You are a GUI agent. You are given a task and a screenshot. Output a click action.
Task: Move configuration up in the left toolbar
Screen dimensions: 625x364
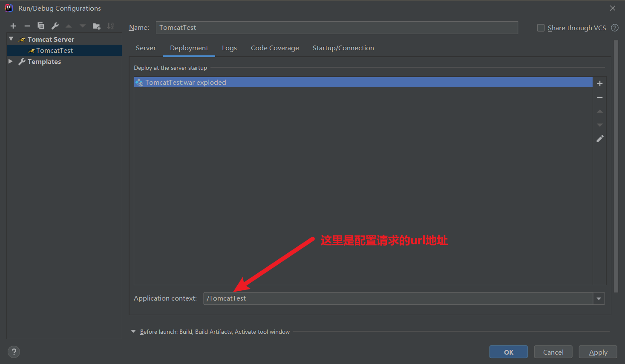click(x=69, y=26)
